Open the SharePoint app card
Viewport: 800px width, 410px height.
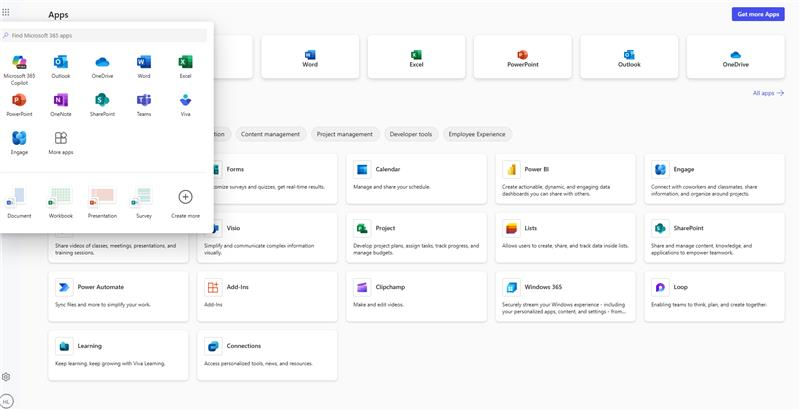pyautogui.click(x=714, y=238)
